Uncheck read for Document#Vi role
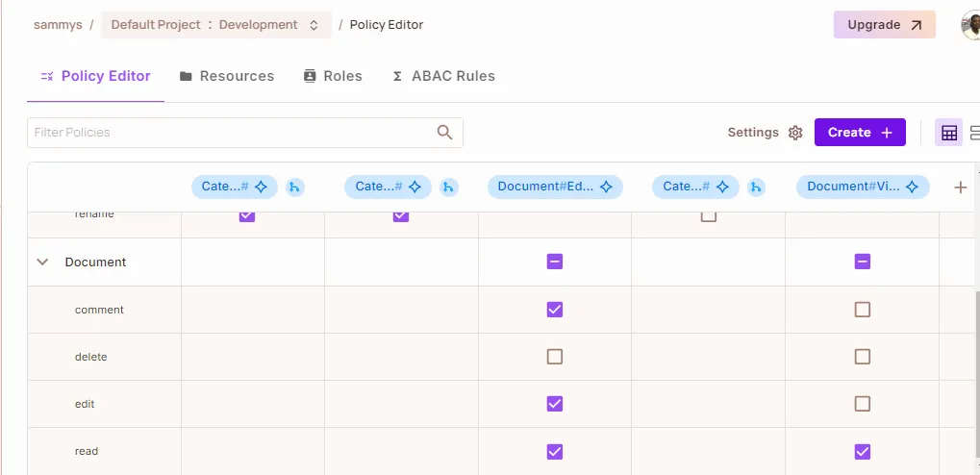Screen dimensions: 980x475 pos(863,451)
